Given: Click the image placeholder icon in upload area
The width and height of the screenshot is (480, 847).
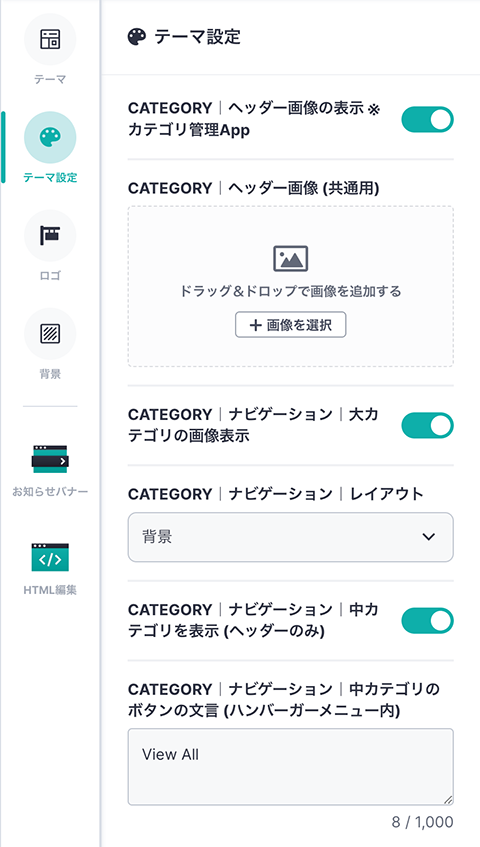Looking at the screenshot, I should (x=290, y=258).
